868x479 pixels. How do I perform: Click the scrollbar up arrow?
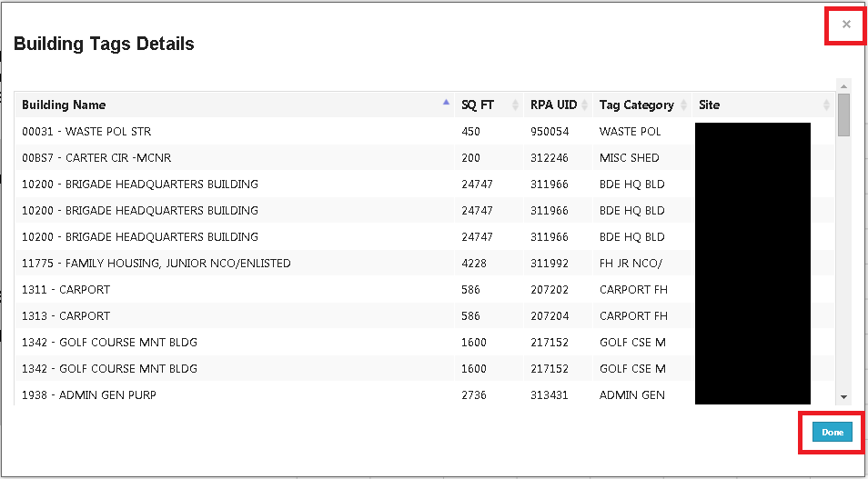(x=843, y=85)
